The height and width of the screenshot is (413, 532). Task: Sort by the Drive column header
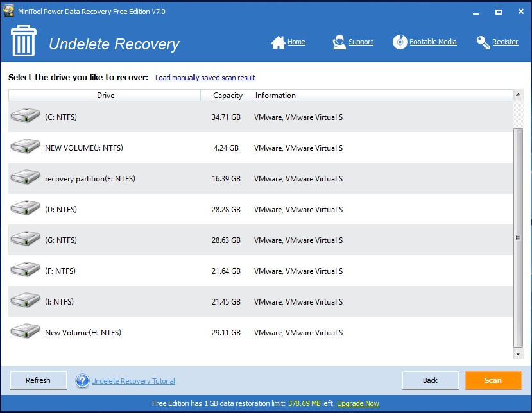click(105, 96)
